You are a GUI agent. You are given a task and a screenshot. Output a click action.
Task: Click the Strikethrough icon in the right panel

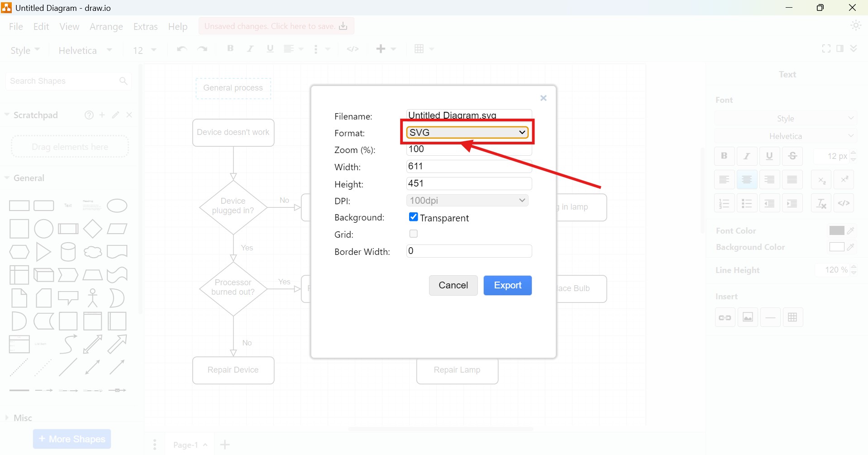click(x=792, y=156)
